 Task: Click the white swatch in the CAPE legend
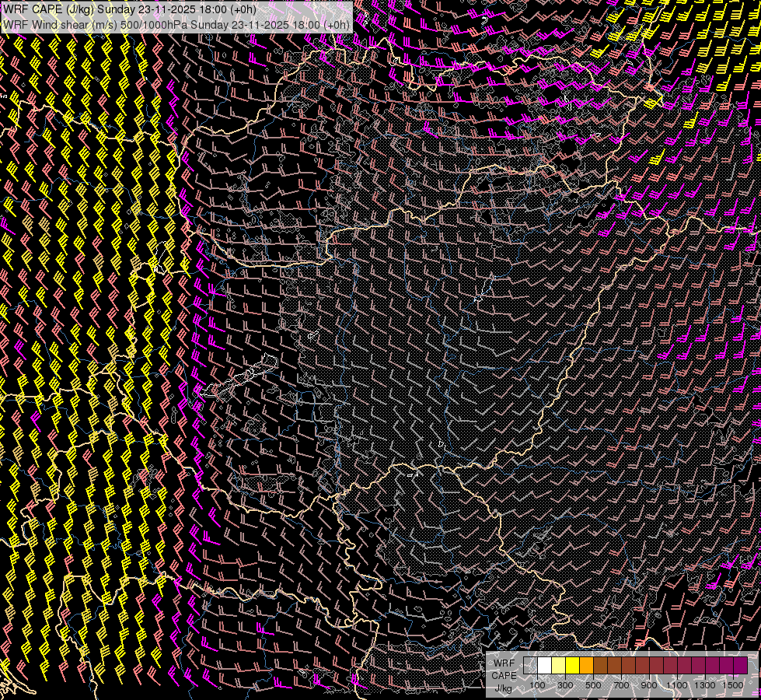[544, 666]
